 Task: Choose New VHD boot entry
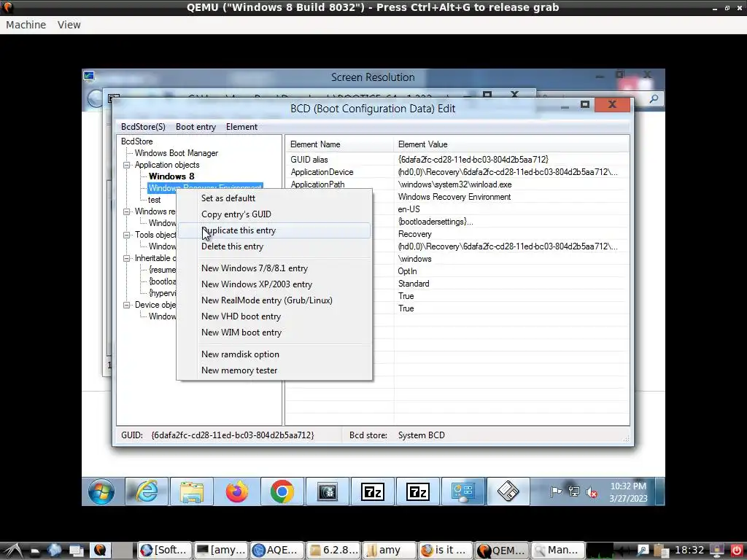[x=274, y=316]
